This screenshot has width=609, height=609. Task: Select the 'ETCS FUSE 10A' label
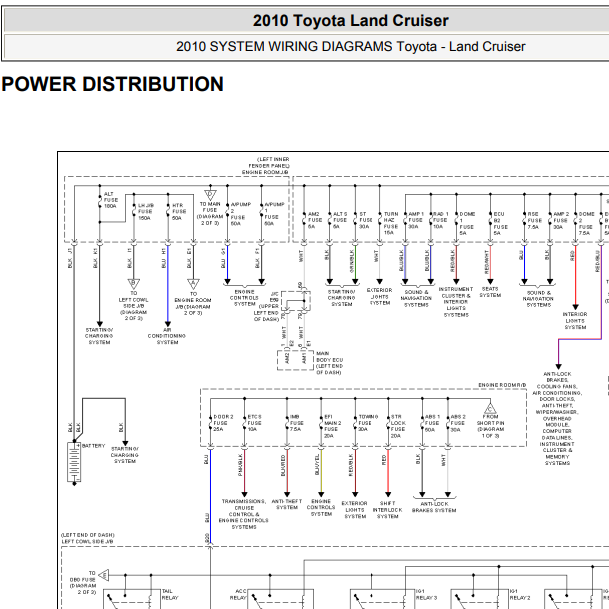(255, 423)
